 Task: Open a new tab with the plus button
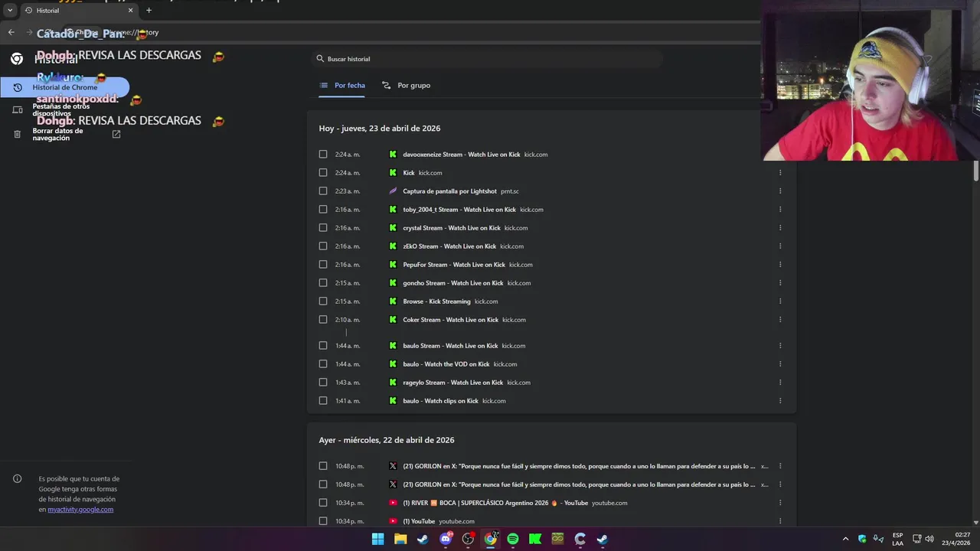pyautogui.click(x=149, y=11)
